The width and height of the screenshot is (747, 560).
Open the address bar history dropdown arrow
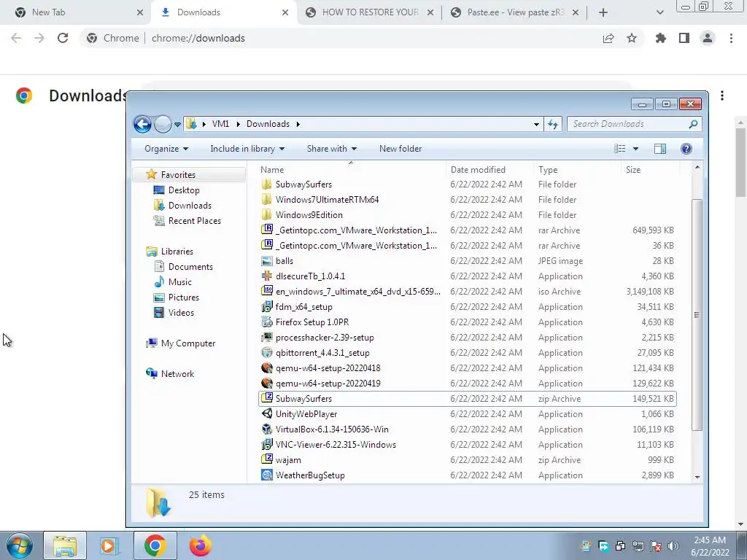click(x=536, y=124)
